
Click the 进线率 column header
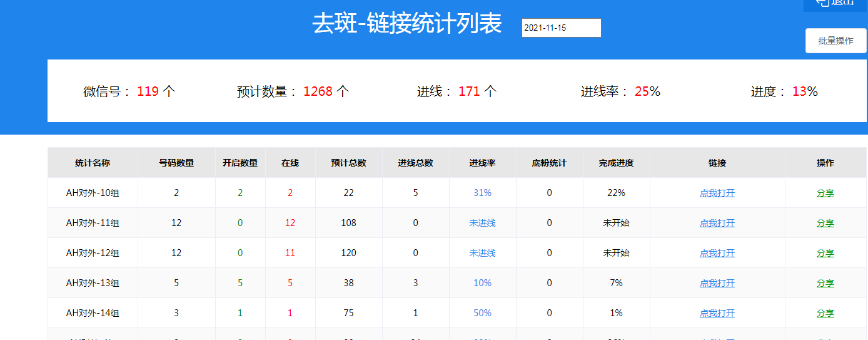[483, 163]
